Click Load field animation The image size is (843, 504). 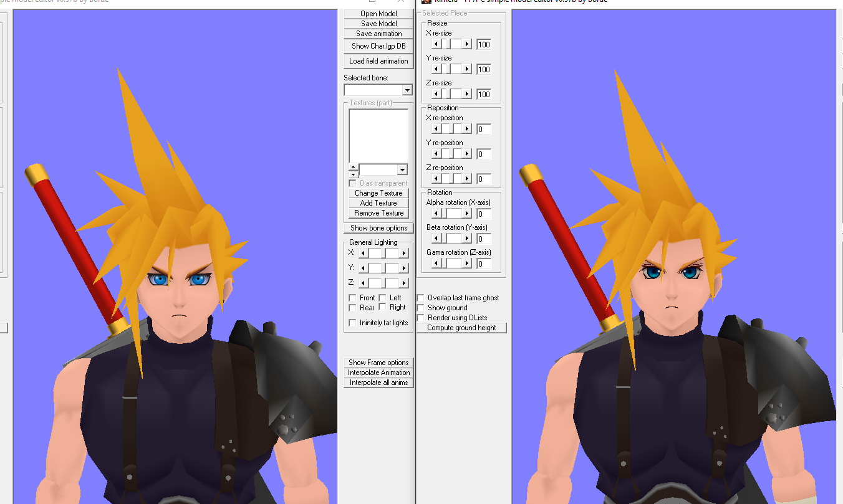[x=378, y=61]
